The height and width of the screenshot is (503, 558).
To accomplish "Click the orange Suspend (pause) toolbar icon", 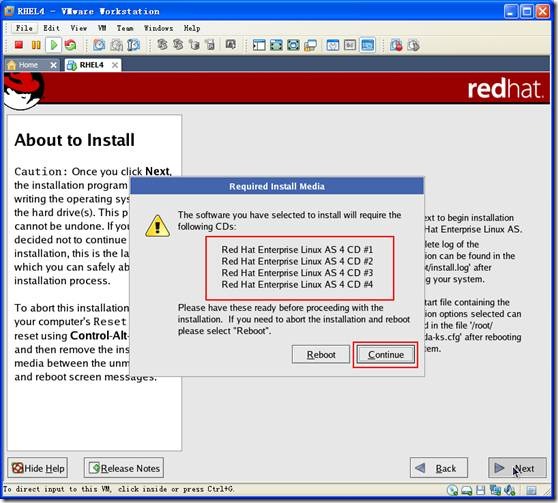I will tap(36, 45).
